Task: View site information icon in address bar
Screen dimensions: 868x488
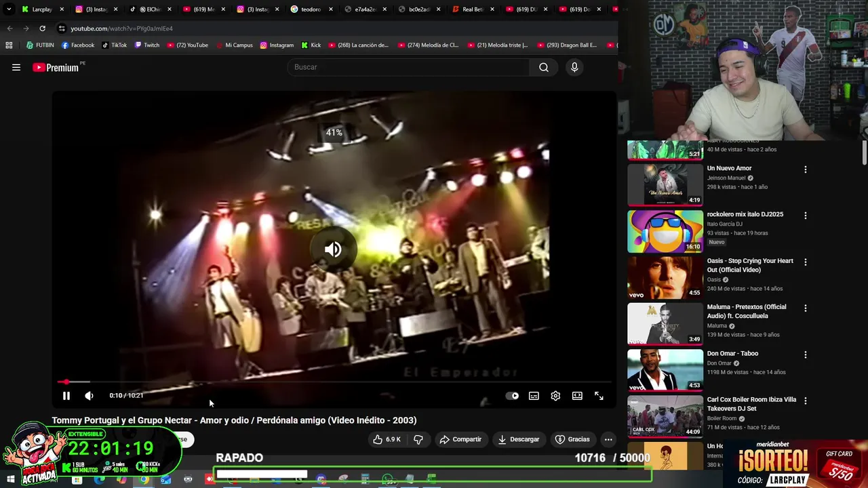Action: click(62, 28)
